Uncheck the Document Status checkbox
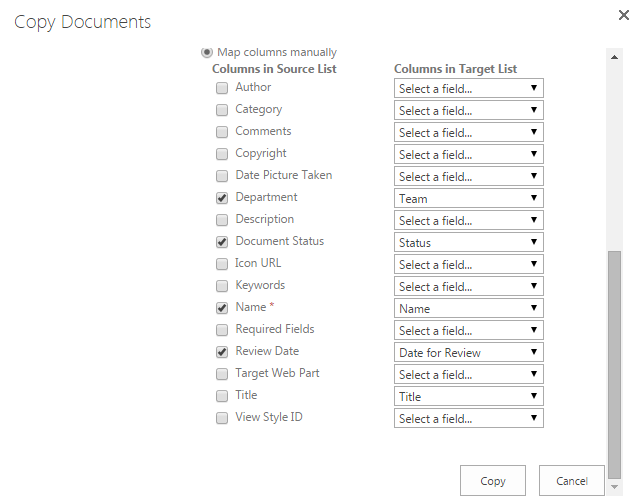 222,242
